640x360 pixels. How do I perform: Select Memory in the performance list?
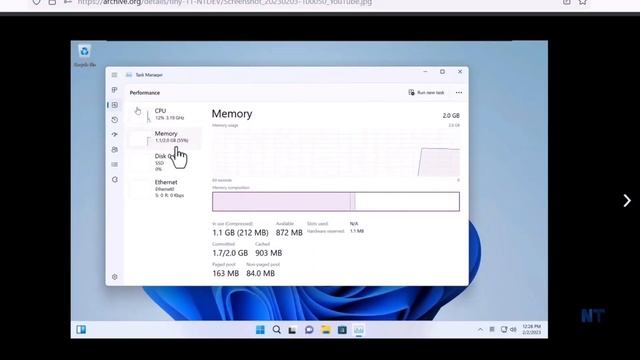pyautogui.click(x=164, y=137)
